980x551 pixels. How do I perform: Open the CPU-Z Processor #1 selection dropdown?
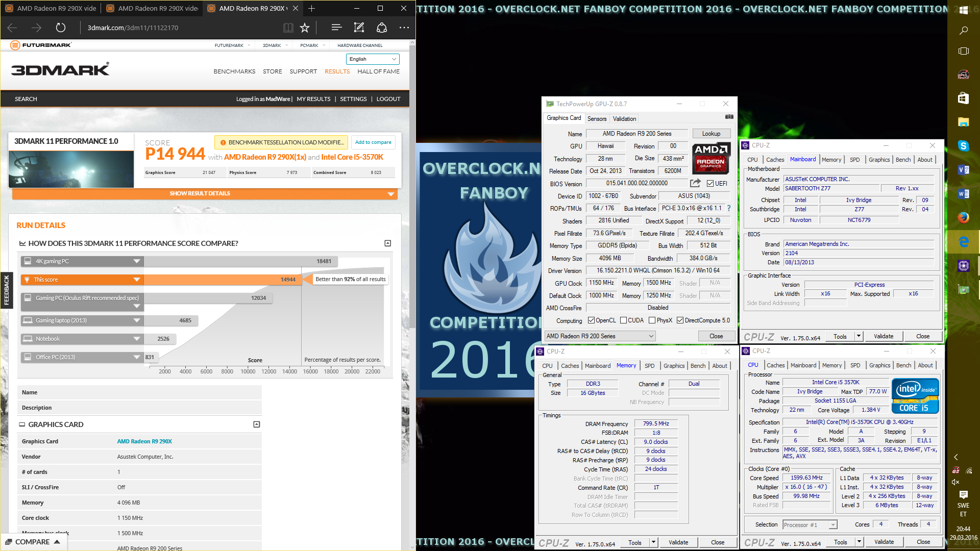(810, 524)
